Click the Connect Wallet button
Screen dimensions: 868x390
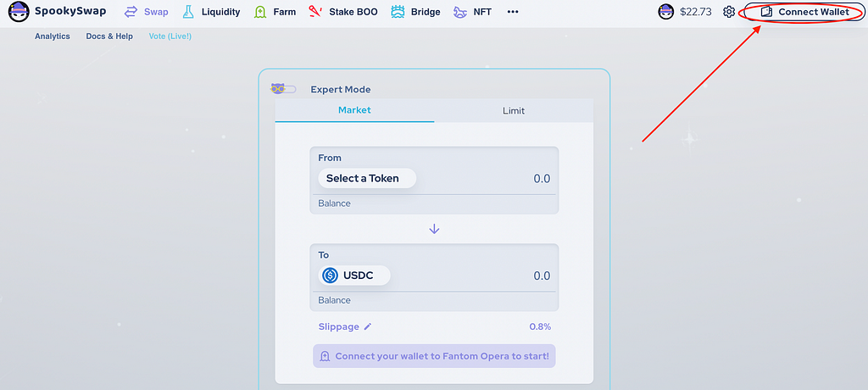(805, 12)
